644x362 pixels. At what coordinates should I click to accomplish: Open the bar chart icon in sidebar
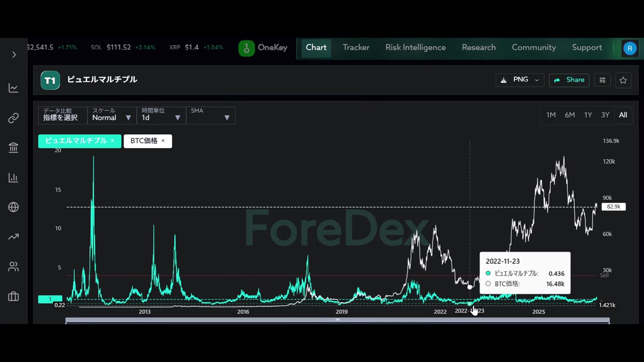coord(14,177)
